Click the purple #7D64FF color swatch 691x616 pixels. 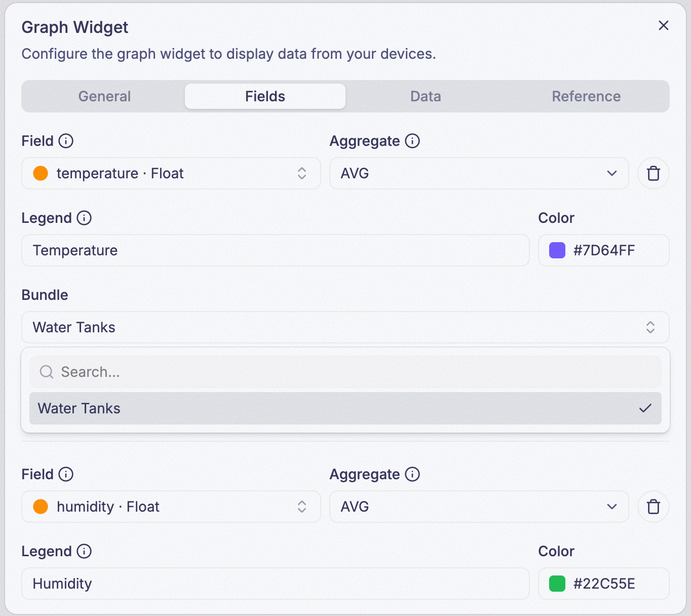[x=557, y=250]
